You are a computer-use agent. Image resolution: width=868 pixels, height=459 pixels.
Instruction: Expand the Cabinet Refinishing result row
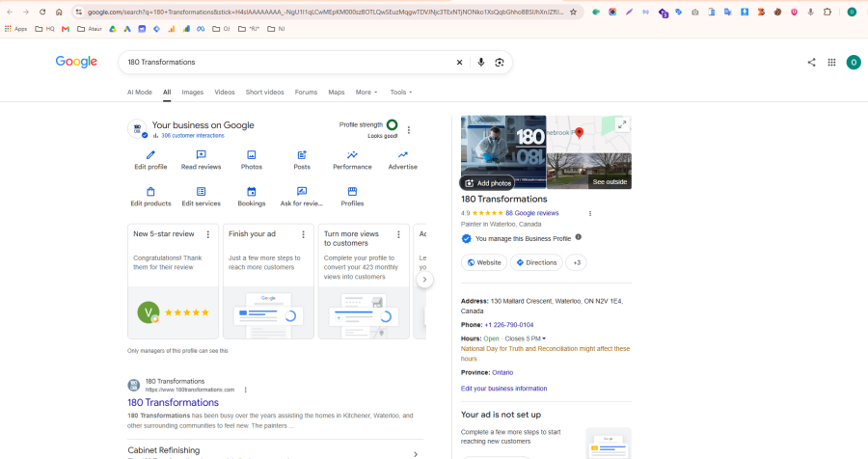[x=276, y=452]
